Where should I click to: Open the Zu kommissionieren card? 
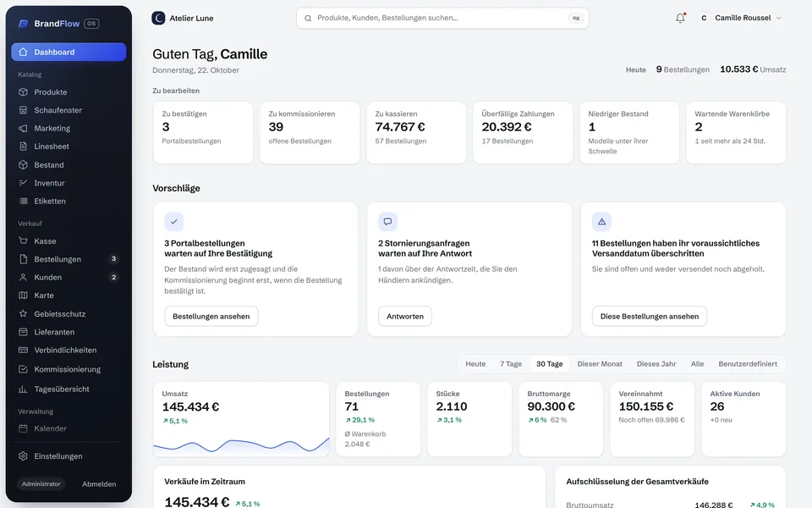310,133
